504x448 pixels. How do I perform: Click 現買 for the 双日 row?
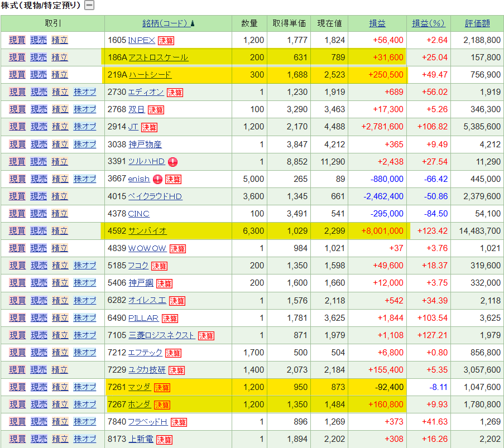click(x=17, y=109)
